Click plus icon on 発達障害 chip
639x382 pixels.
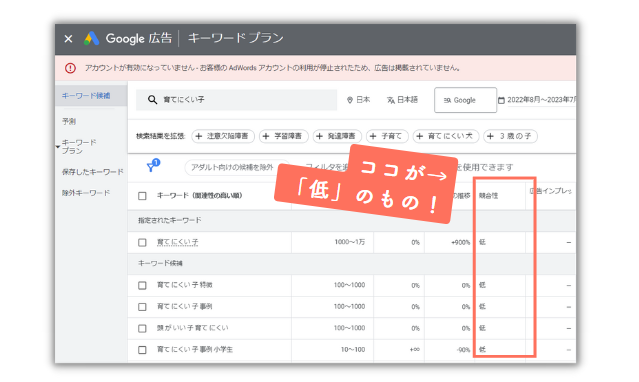[x=320, y=136]
